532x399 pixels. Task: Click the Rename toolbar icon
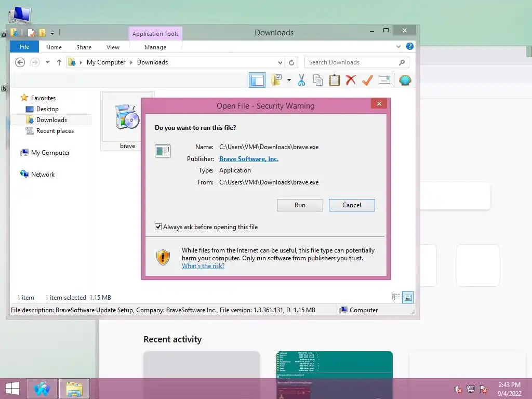click(384, 81)
